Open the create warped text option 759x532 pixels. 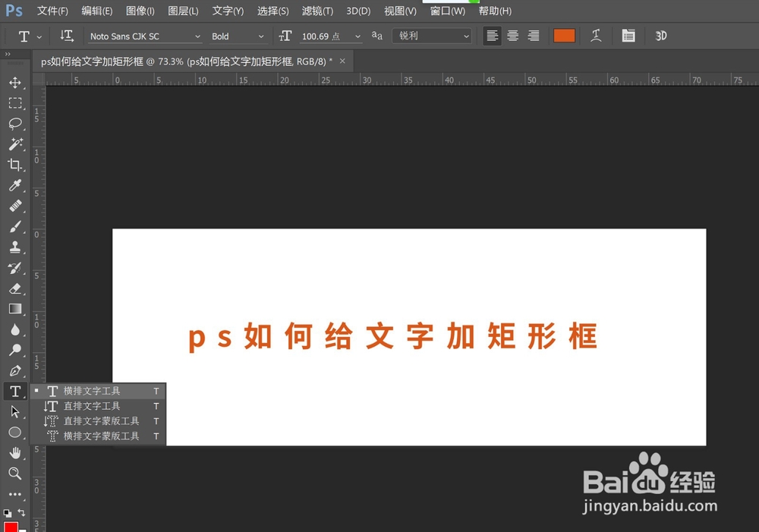coord(597,36)
